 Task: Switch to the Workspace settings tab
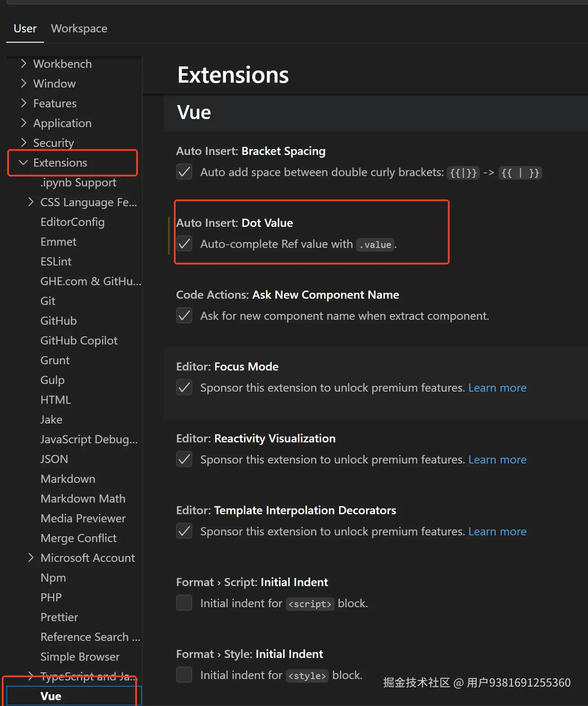[x=79, y=29]
